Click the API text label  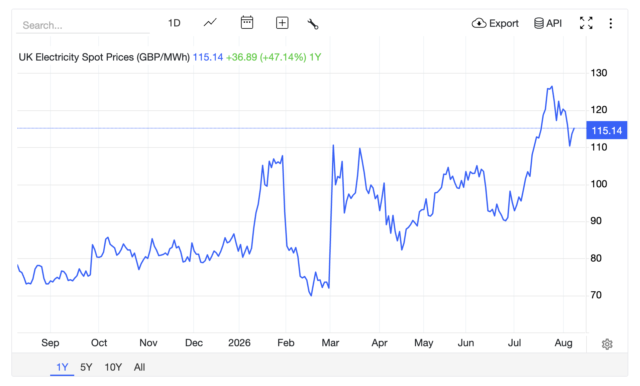pos(554,23)
